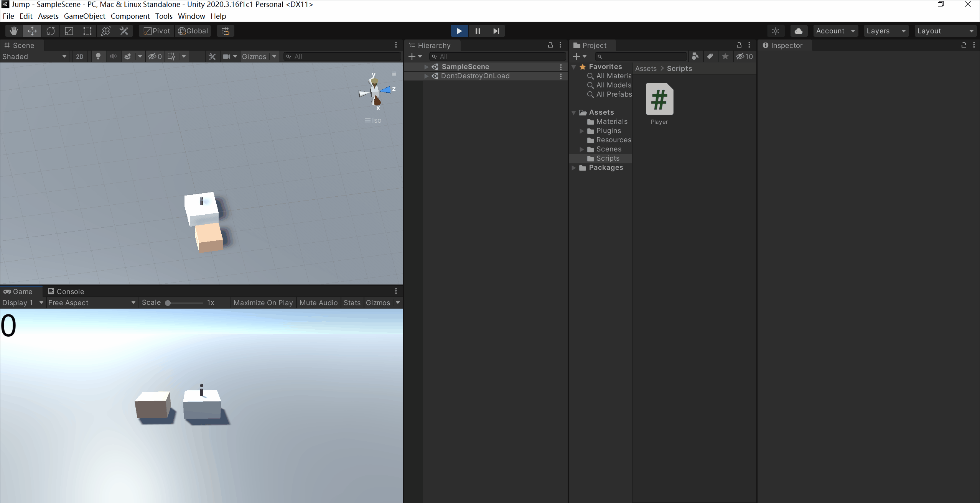The width and height of the screenshot is (980, 503).
Task: Open the Free Aspect dropdown
Action: coord(92,302)
